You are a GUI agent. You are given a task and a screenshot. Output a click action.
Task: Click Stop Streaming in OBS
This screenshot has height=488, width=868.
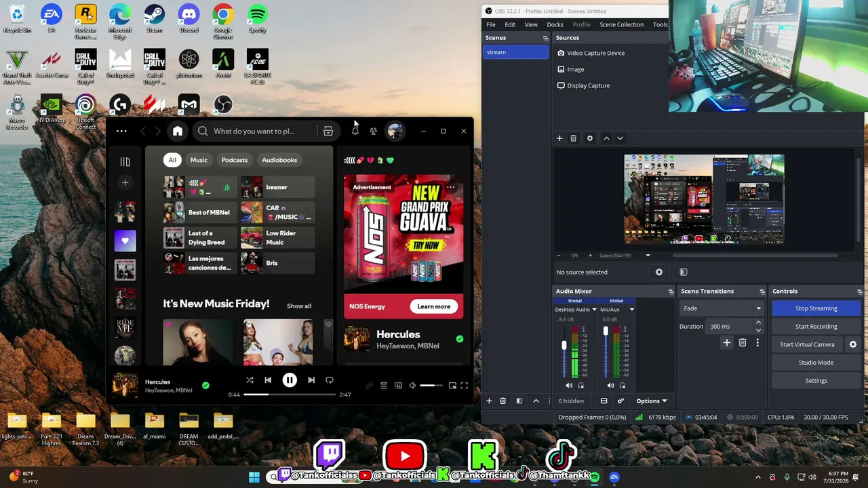click(816, 308)
